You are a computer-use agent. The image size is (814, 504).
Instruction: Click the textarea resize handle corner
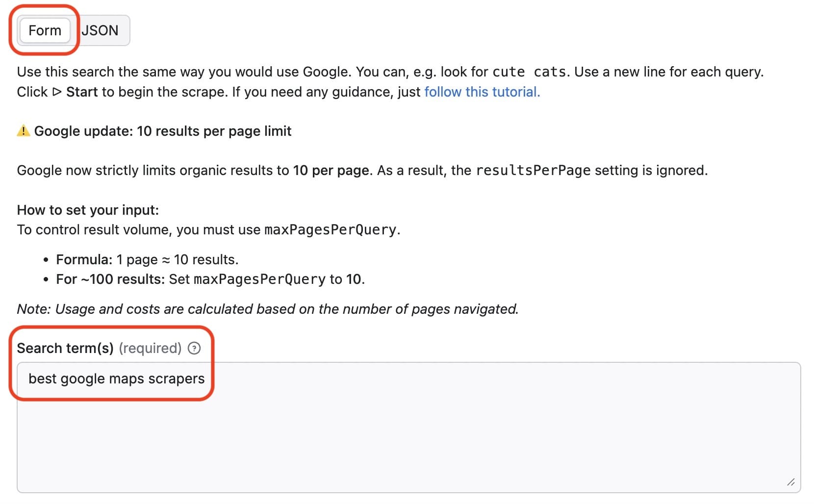tap(790, 482)
